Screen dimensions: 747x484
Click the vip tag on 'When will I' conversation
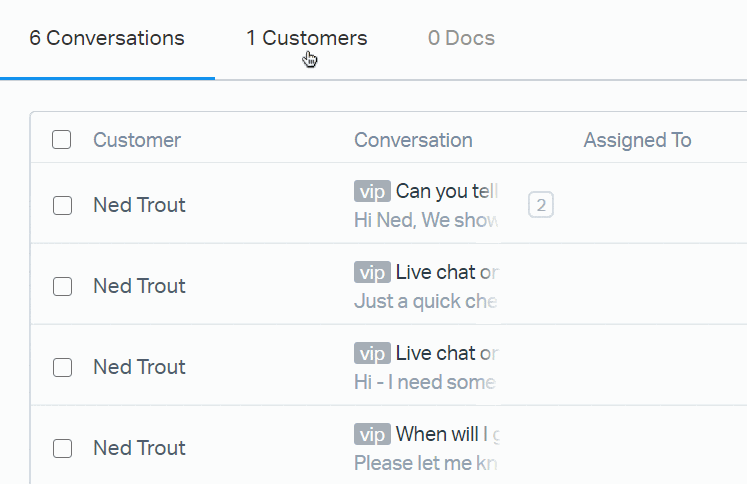[372, 434]
